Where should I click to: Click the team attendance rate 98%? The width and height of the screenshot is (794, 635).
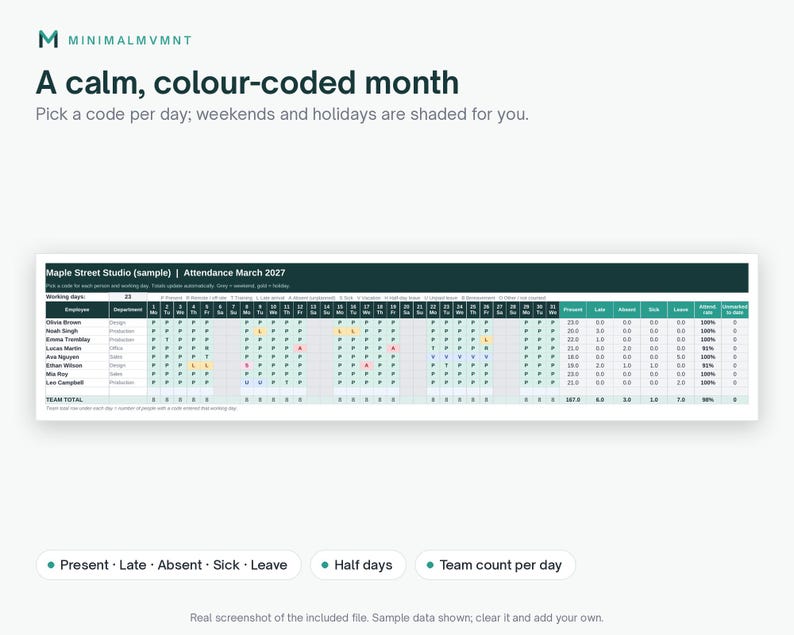coord(707,400)
